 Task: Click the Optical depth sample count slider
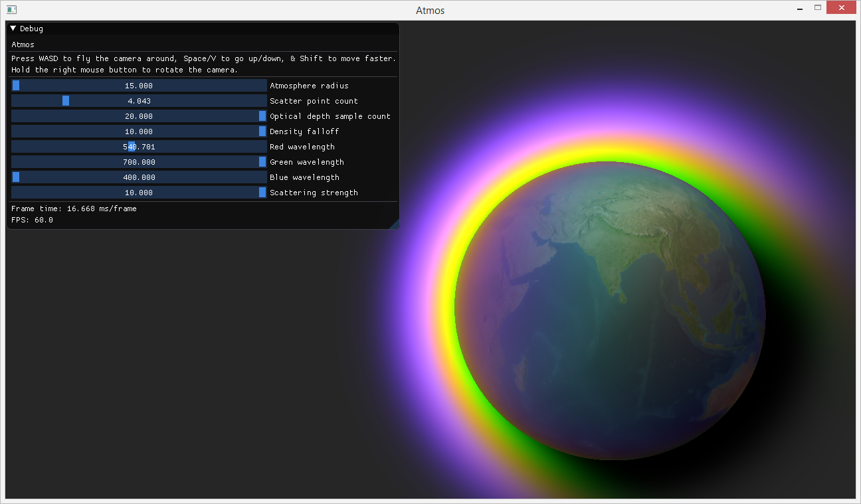tap(139, 116)
